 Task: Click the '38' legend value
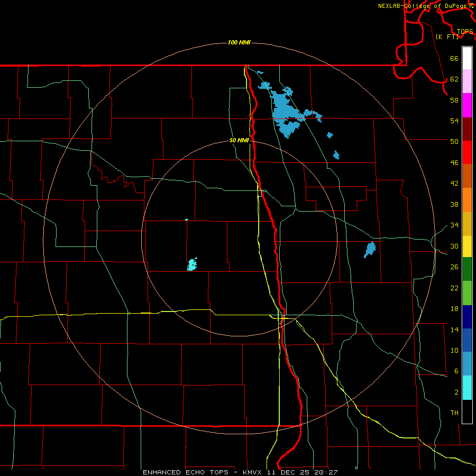(x=454, y=205)
